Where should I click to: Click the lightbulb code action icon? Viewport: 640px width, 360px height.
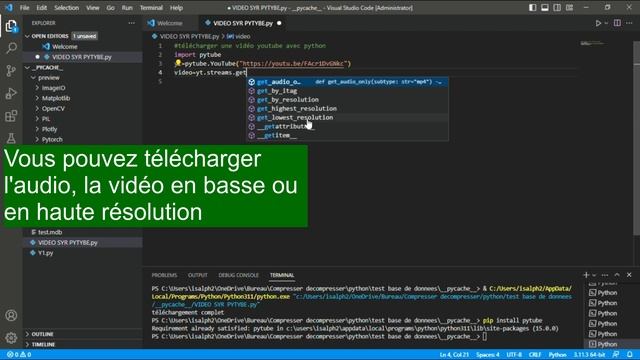tap(178, 63)
